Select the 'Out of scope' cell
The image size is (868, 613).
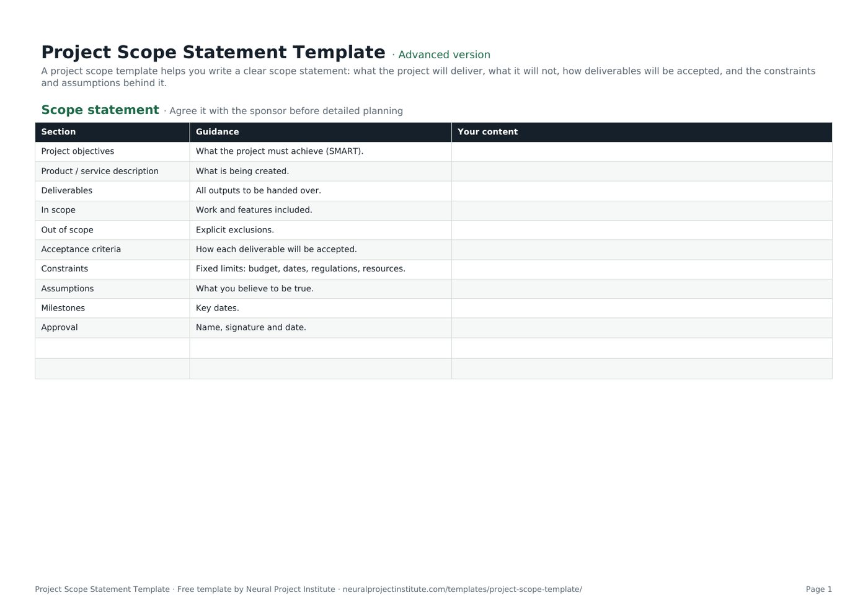[112, 230]
